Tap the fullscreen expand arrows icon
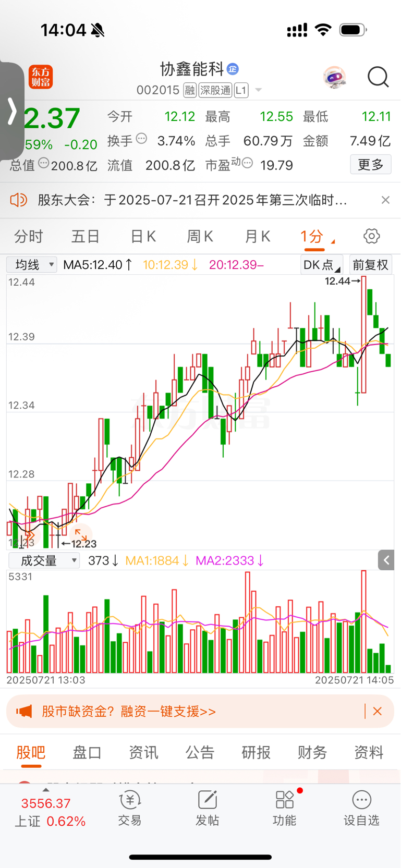Screen dimensions: 401x868 pyautogui.click(x=81, y=534)
